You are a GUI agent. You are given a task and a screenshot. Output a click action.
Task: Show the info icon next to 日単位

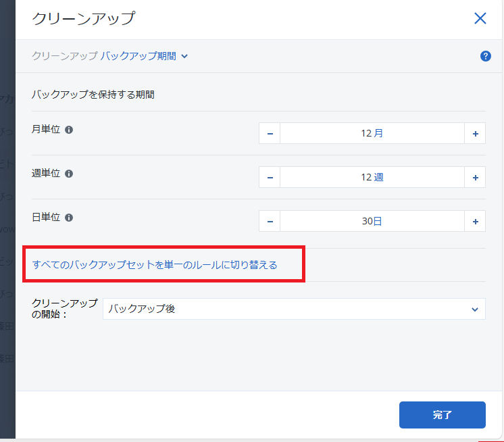[69, 218]
